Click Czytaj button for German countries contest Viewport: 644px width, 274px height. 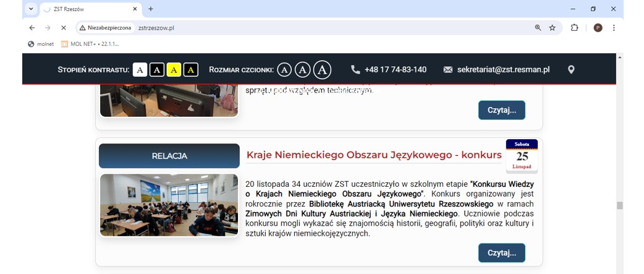[x=501, y=253]
